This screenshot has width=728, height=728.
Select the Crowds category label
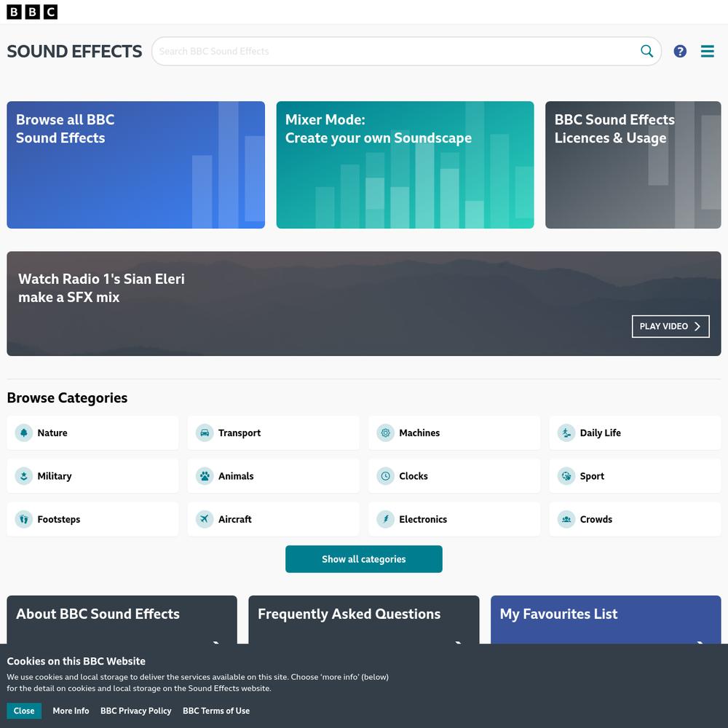click(x=596, y=519)
